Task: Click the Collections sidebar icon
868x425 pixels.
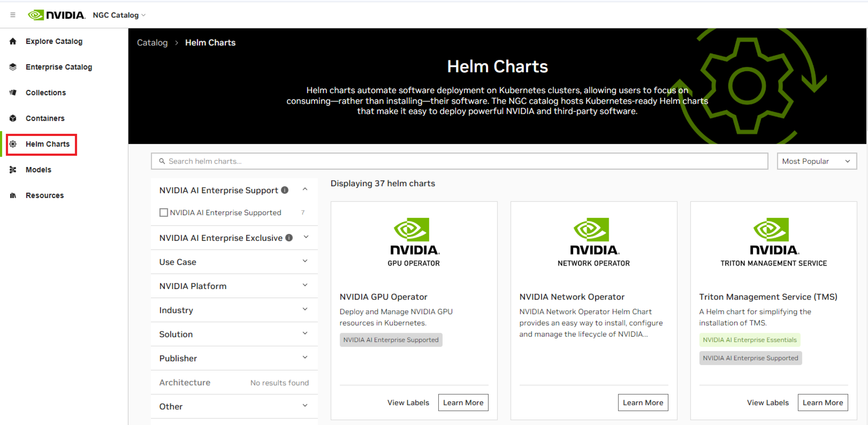Action: click(13, 92)
